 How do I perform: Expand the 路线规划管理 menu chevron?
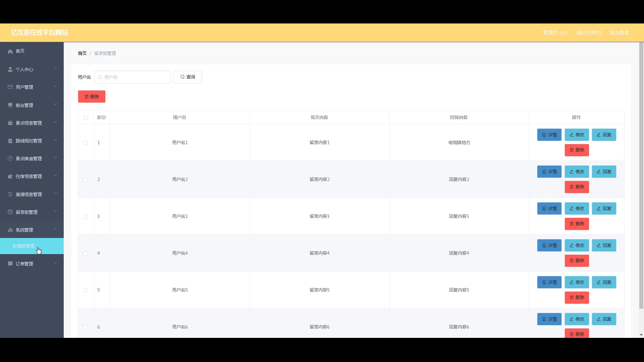click(55, 140)
